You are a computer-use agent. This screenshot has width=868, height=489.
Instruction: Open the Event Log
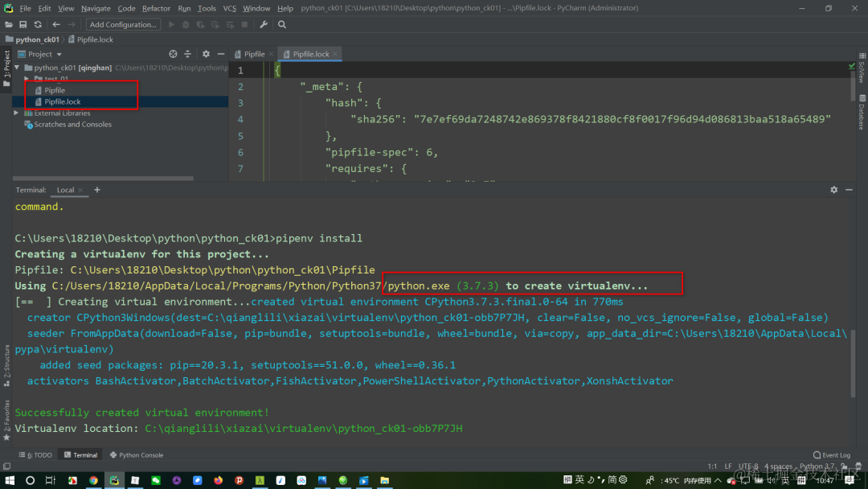832,455
